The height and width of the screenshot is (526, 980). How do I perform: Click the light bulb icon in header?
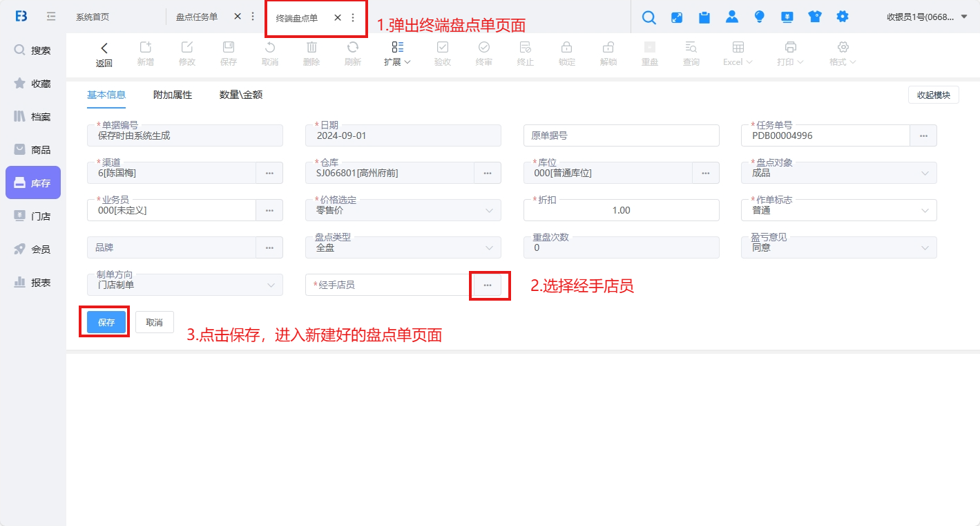[760, 17]
